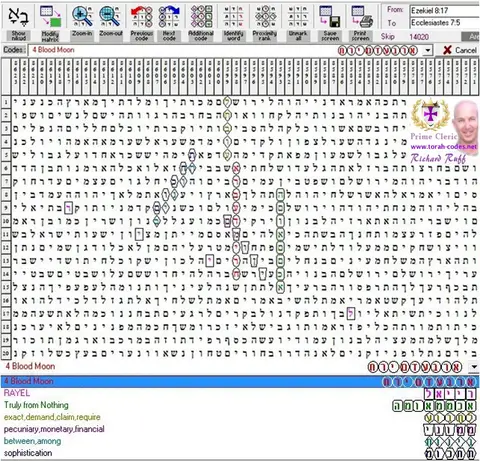Viewport: 480px width, 461px height.
Task: Click row number 10 header
Action: [x=6, y=221]
